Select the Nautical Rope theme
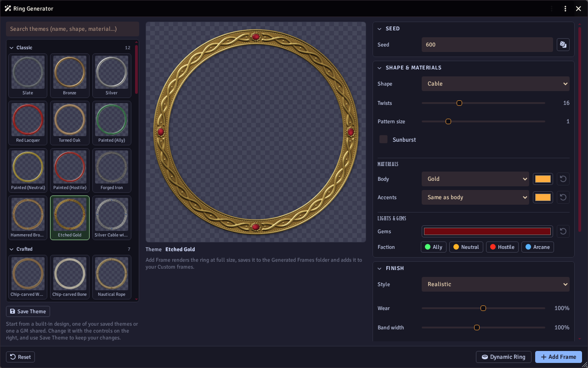 pos(112,277)
